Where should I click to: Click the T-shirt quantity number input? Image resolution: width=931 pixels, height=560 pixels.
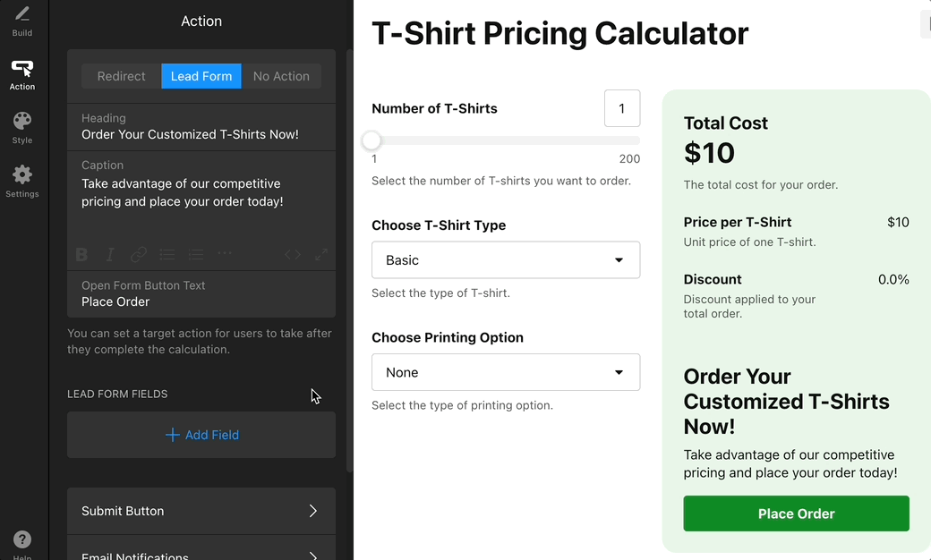[622, 108]
